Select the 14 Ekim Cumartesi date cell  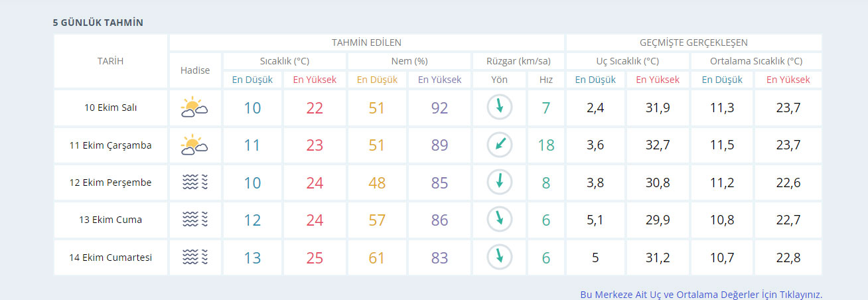pos(110,257)
